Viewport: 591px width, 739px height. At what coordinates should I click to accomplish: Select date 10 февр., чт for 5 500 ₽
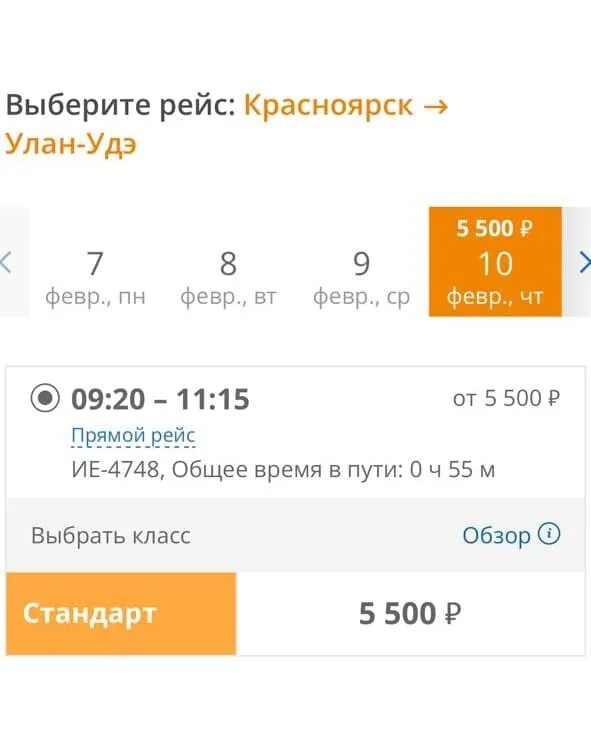point(495,262)
